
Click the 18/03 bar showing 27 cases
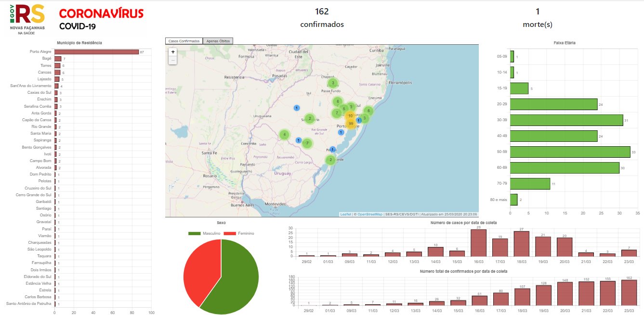click(x=521, y=244)
